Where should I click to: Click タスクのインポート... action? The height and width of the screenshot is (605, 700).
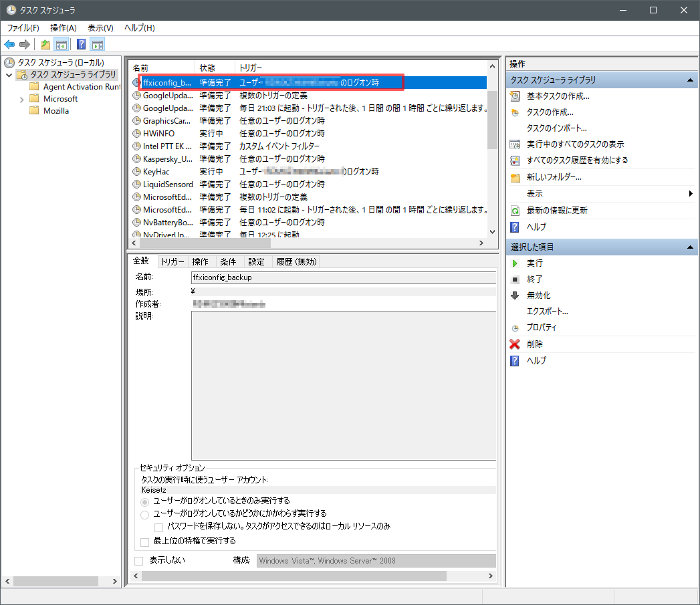pyautogui.click(x=556, y=128)
